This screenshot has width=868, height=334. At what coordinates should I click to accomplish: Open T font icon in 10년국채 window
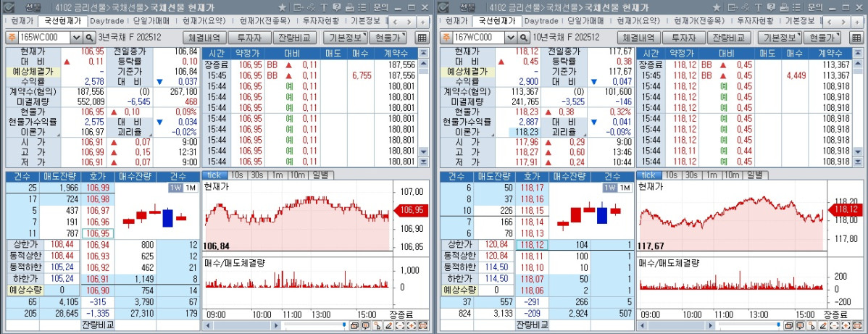pyautogui.click(x=758, y=8)
